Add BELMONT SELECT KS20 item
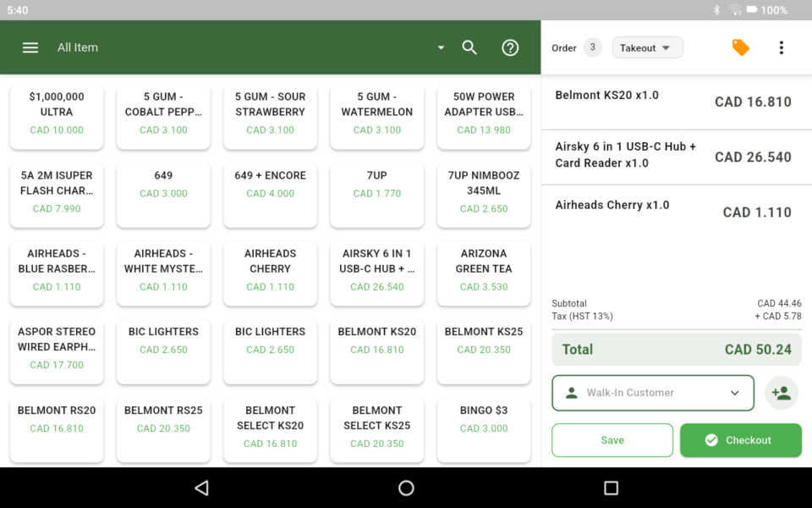The image size is (812, 508). [x=271, y=430]
